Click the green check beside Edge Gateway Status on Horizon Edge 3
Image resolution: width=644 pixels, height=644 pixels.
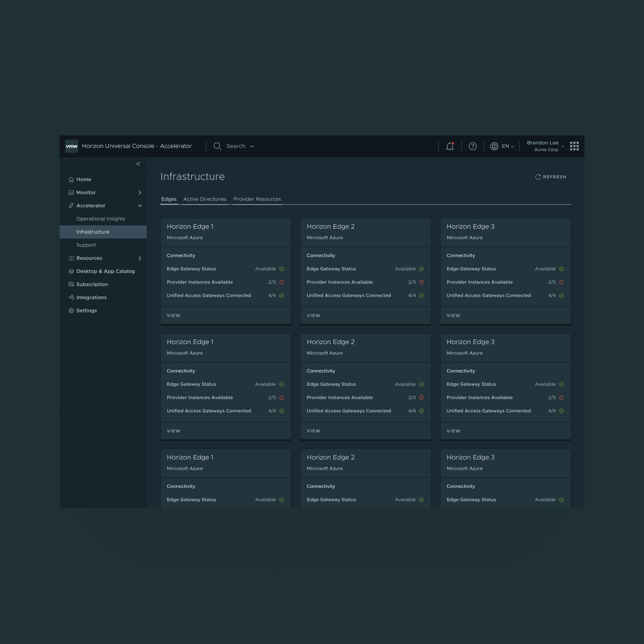561,269
